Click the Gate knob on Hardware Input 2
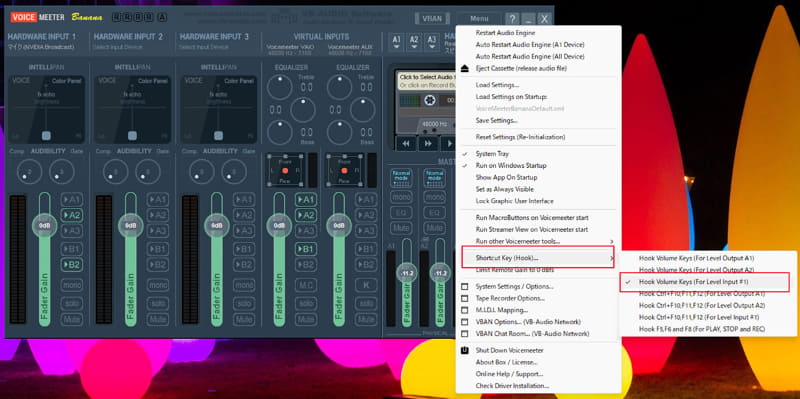Image resolution: width=800 pixels, height=399 pixels. pos(148,171)
